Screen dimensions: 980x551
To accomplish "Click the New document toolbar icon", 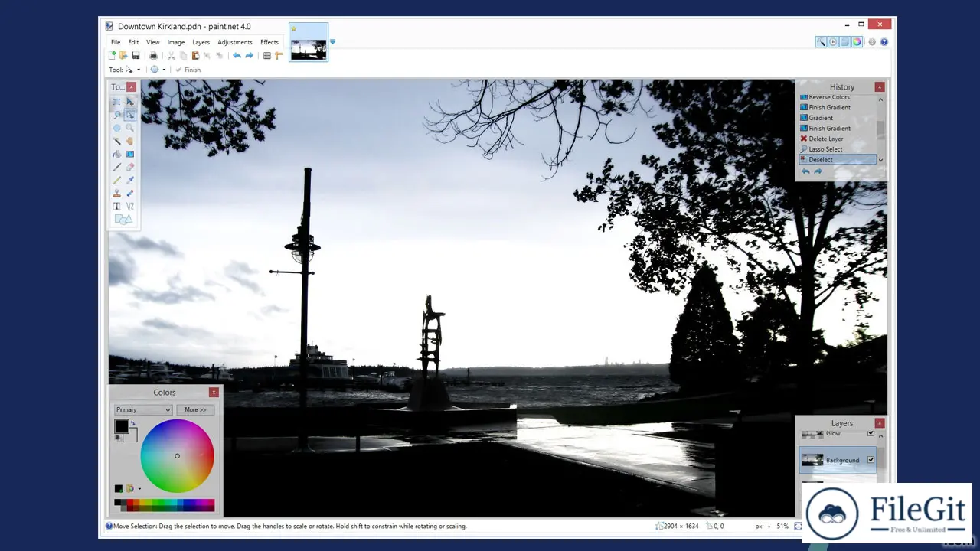I will pyautogui.click(x=113, y=55).
